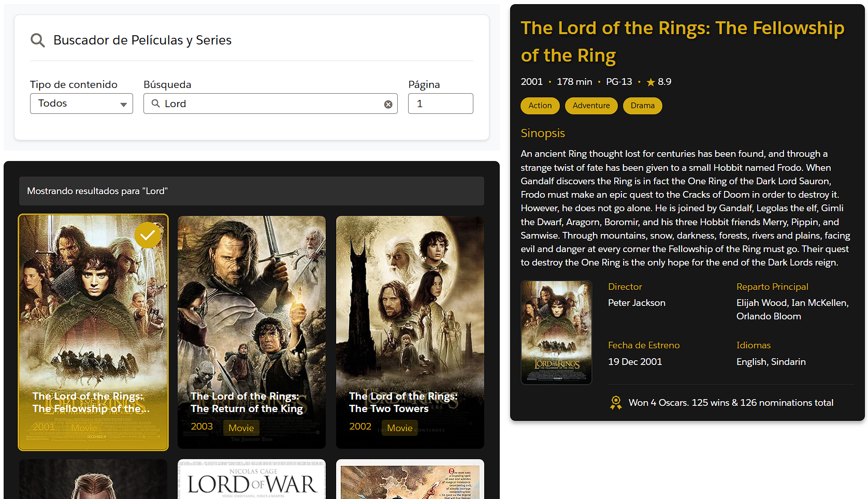Click the 178 min runtime text
868x499 pixels.
pos(574,82)
